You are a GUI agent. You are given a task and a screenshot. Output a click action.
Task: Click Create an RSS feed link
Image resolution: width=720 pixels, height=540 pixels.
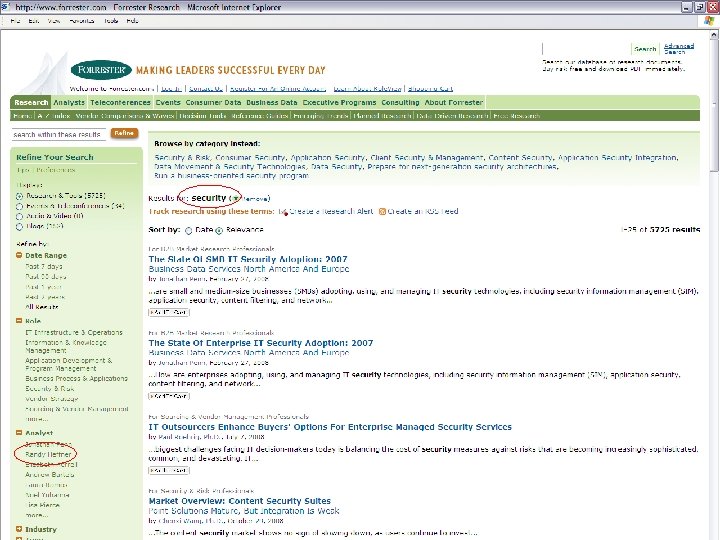pos(423,212)
